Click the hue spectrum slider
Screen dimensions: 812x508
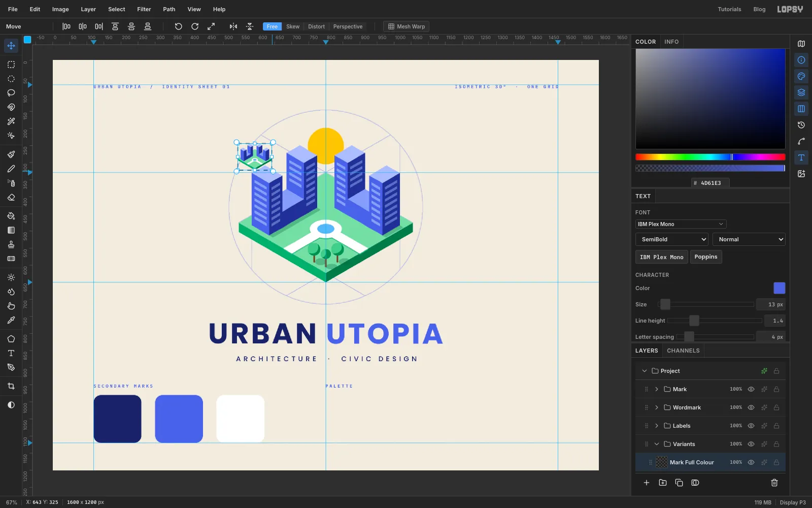pyautogui.click(x=710, y=157)
